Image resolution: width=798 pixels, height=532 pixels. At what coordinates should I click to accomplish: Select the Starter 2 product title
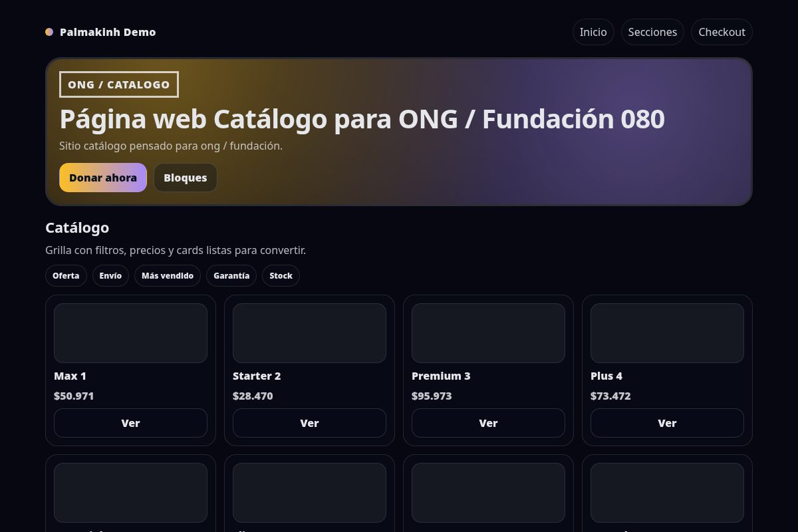tap(257, 376)
